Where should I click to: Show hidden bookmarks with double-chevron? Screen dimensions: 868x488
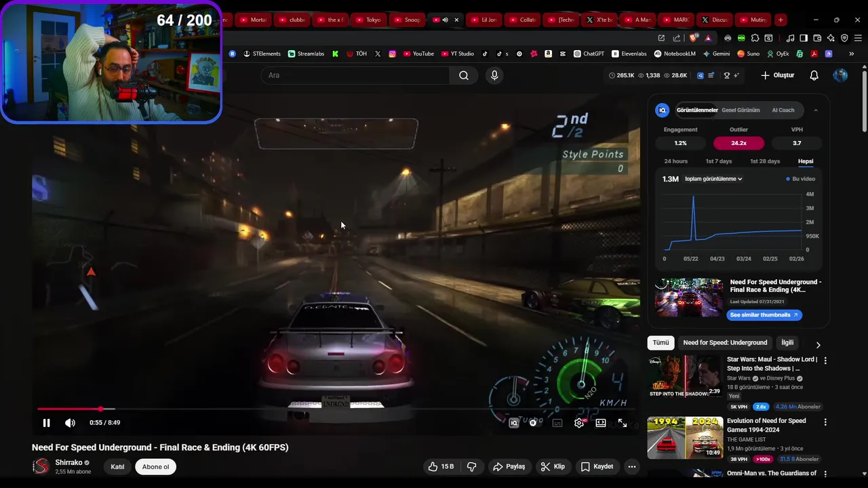coord(851,54)
